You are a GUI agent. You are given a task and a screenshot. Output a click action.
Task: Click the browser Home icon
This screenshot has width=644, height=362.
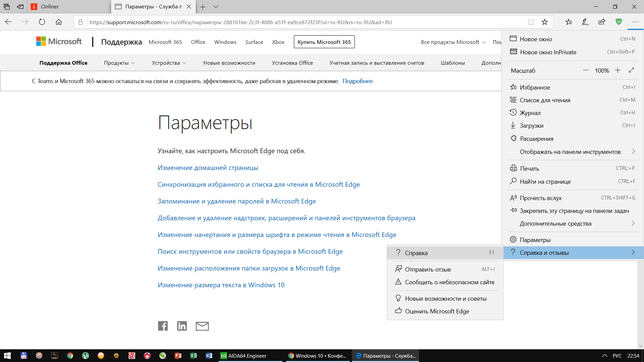tap(59, 22)
